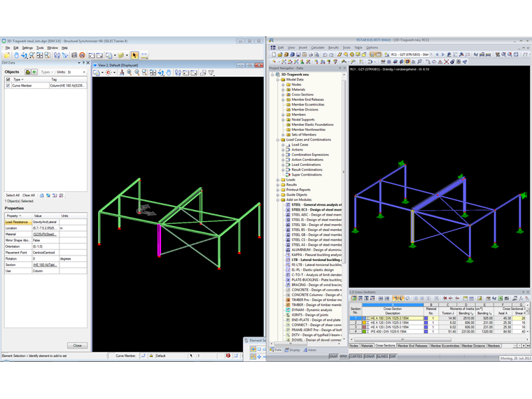Viewport: 532px width, 399px height.
Task: Click the Close button in ISM Data panel
Action: coord(78,345)
